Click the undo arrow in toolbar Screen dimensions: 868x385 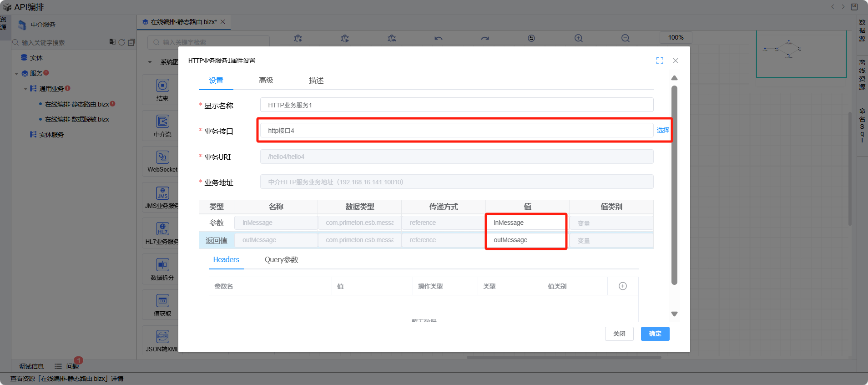438,38
